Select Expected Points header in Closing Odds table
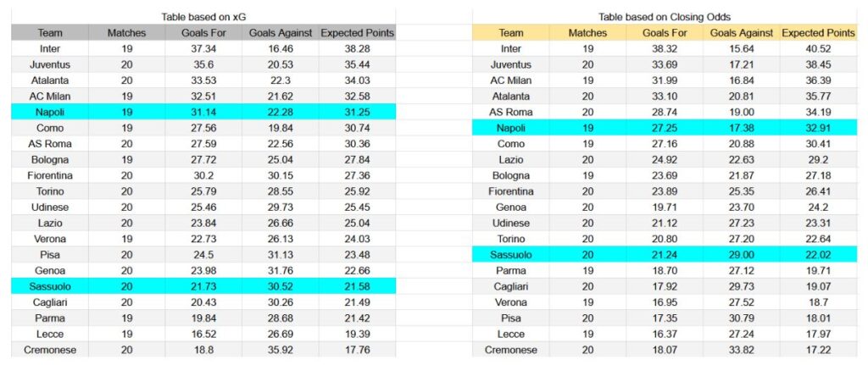This screenshot has height=365, width=868. pos(818,33)
